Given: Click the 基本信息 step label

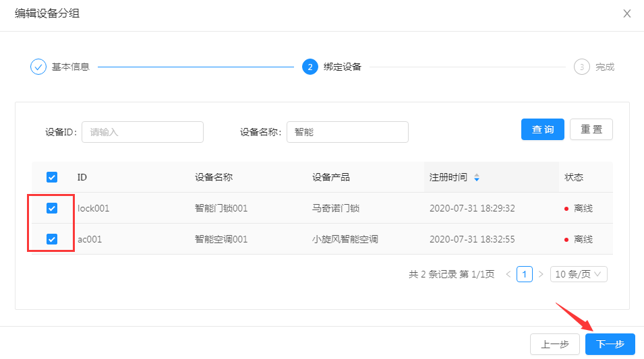Looking at the screenshot, I should tap(70, 67).
